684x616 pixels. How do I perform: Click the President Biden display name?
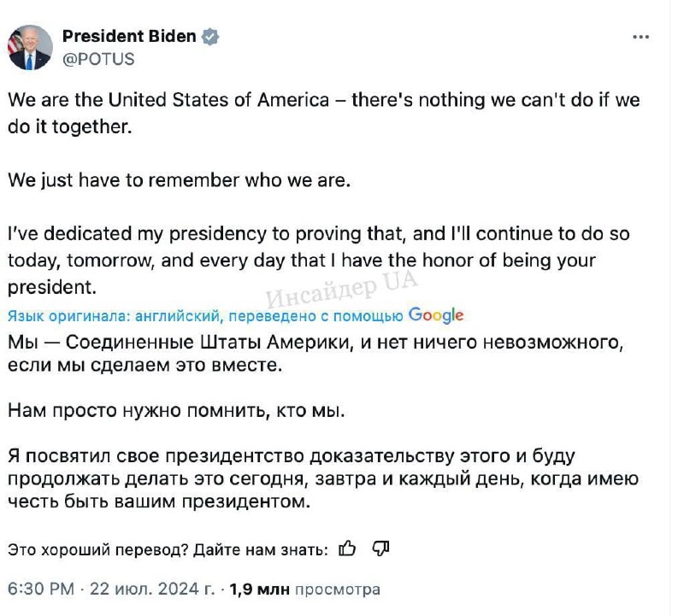coord(129,37)
